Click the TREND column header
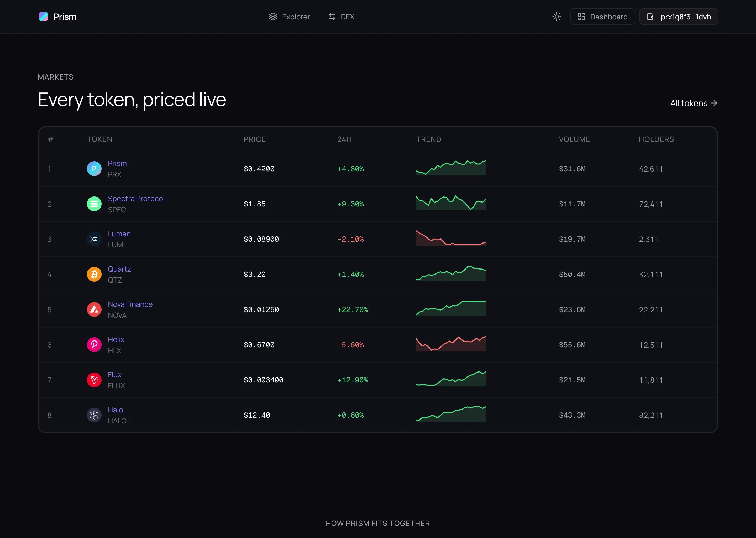The image size is (756, 538). click(429, 139)
